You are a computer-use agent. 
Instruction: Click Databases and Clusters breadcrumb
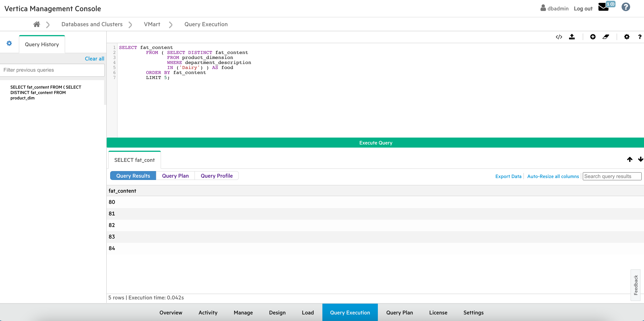coord(92,24)
